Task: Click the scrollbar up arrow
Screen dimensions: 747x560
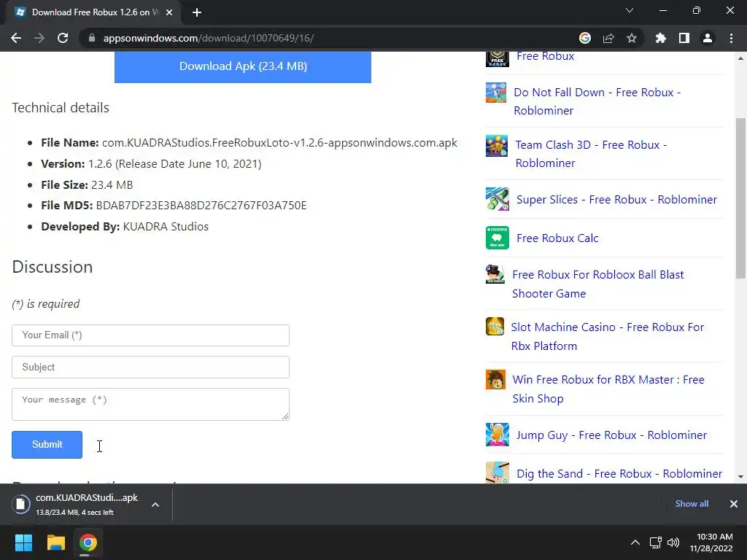Action: (740, 58)
